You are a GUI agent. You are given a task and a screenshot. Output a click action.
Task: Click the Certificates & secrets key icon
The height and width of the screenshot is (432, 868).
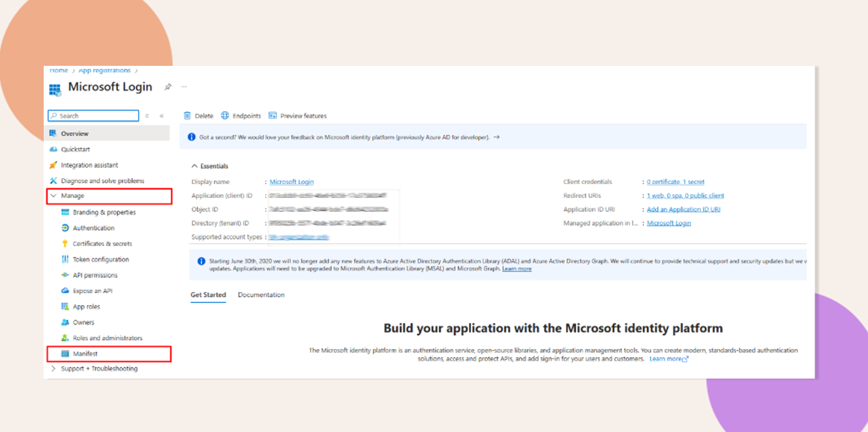point(65,244)
